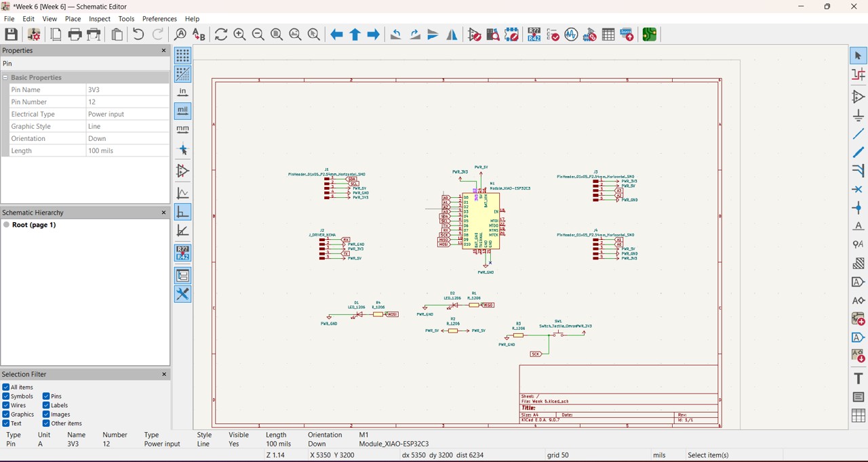Close the Properties panel
This screenshot has height=462, width=868.
[x=163, y=51]
